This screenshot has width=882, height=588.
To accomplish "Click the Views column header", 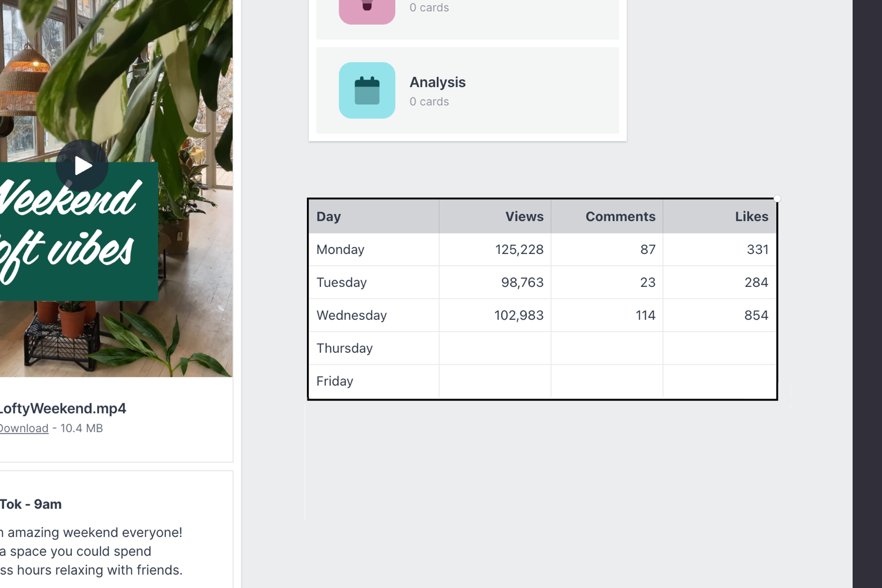I will pyautogui.click(x=524, y=216).
